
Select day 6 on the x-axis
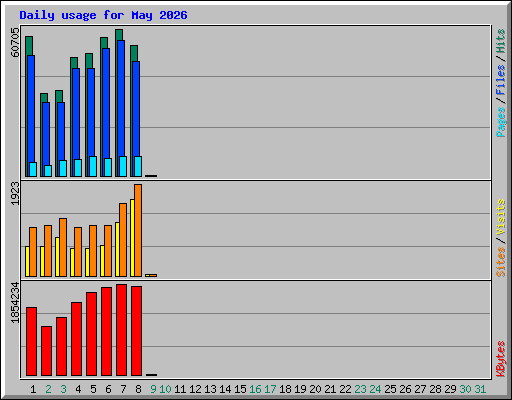pyautogui.click(x=108, y=389)
